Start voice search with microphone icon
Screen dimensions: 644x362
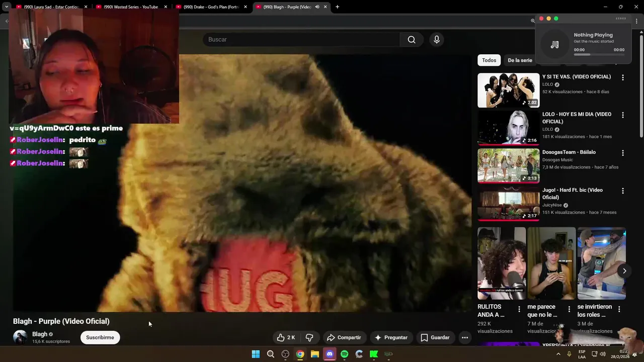[437, 40]
